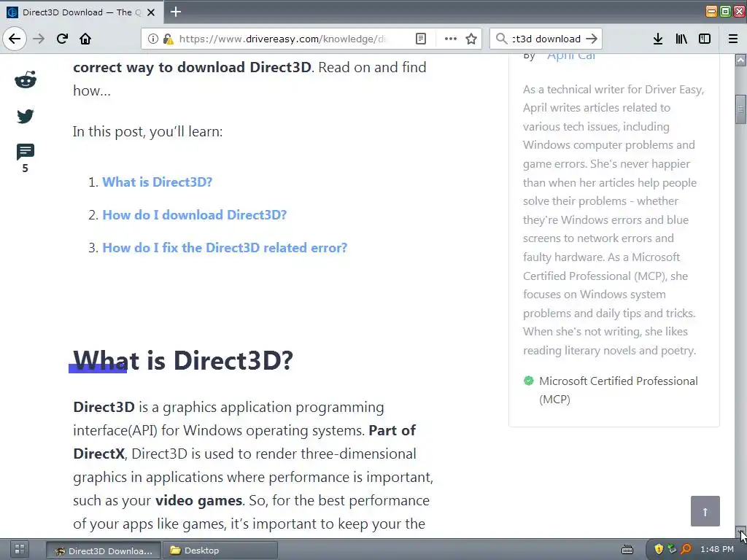Viewport: 747px width, 560px height.
Task: Open How do I fix the Direct3D related error link
Action: [225, 248]
